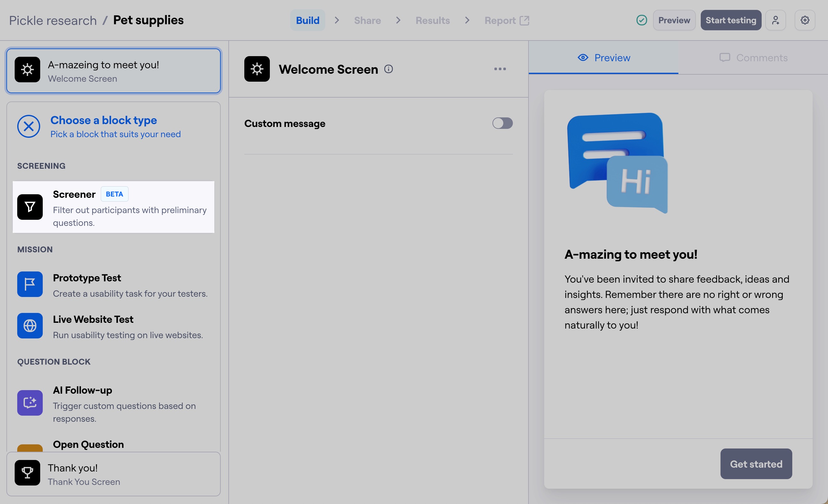Click the Preview button in the header

coord(674,20)
